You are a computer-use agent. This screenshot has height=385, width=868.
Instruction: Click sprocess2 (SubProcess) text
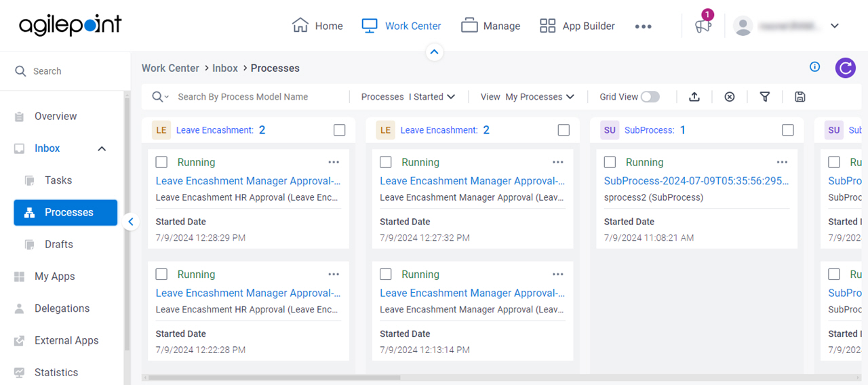[x=654, y=197]
